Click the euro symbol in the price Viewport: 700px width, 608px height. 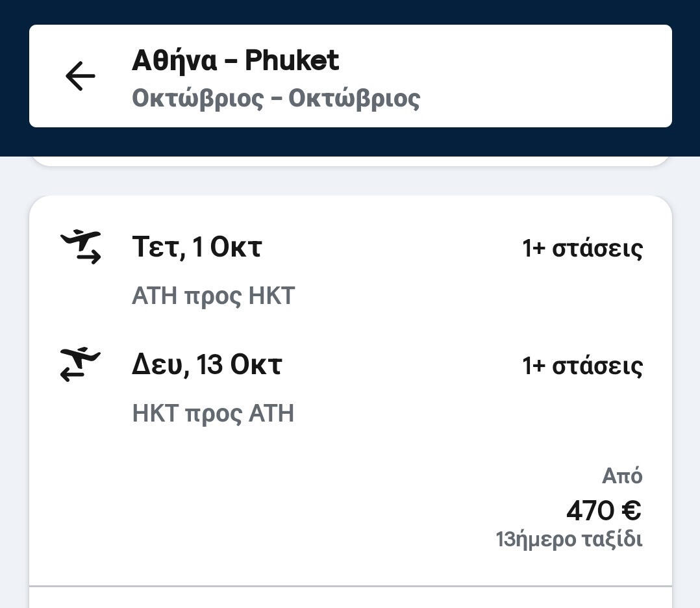tap(631, 511)
